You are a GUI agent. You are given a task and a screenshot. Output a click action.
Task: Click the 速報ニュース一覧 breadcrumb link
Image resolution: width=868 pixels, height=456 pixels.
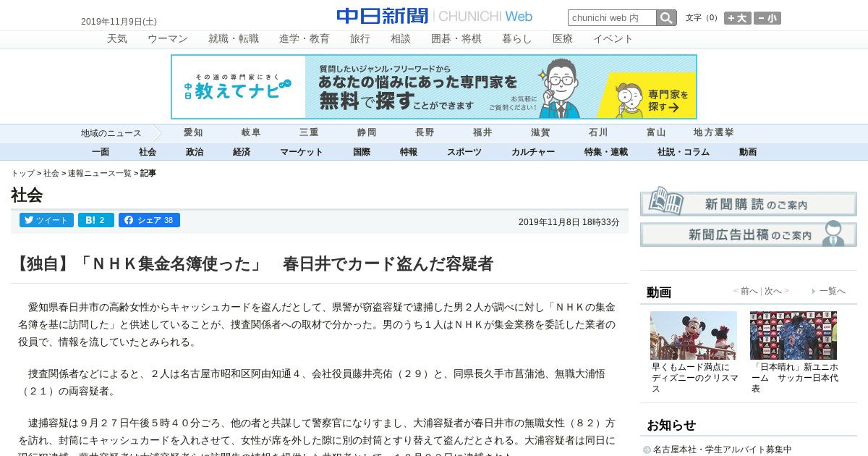tap(100, 174)
